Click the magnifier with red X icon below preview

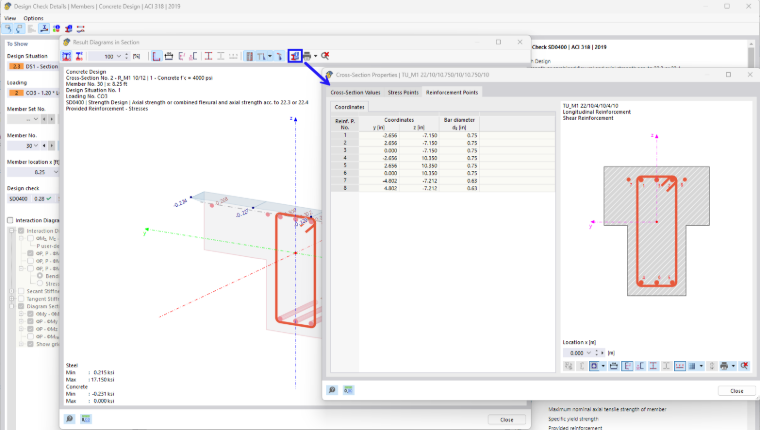pyautogui.click(x=744, y=366)
